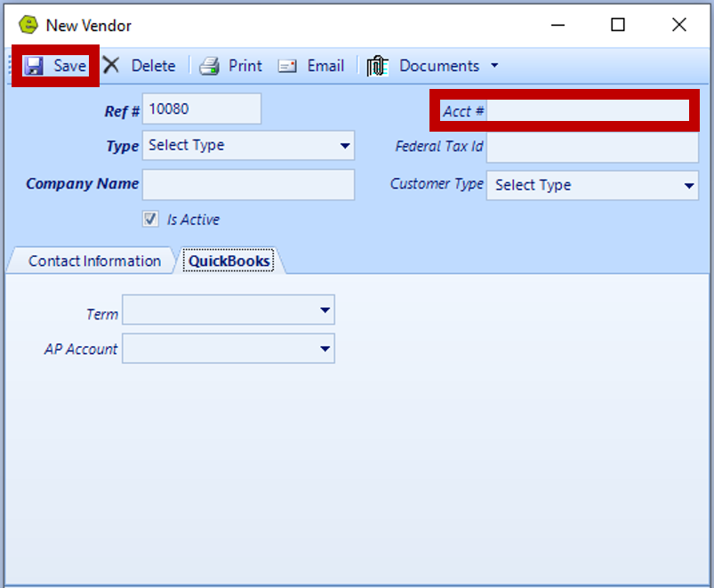Image resolution: width=714 pixels, height=588 pixels.
Task: Click the printer icon to Print
Action: click(208, 65)
